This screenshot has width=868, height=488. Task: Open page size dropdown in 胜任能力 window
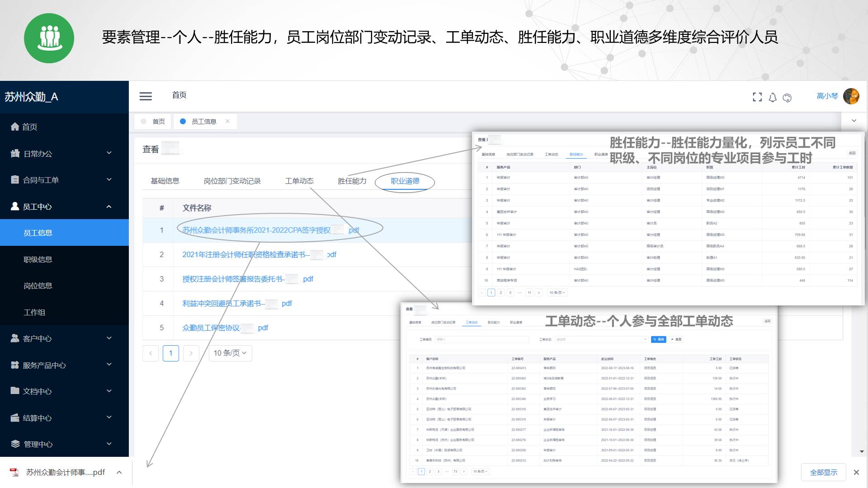[557, 293]
